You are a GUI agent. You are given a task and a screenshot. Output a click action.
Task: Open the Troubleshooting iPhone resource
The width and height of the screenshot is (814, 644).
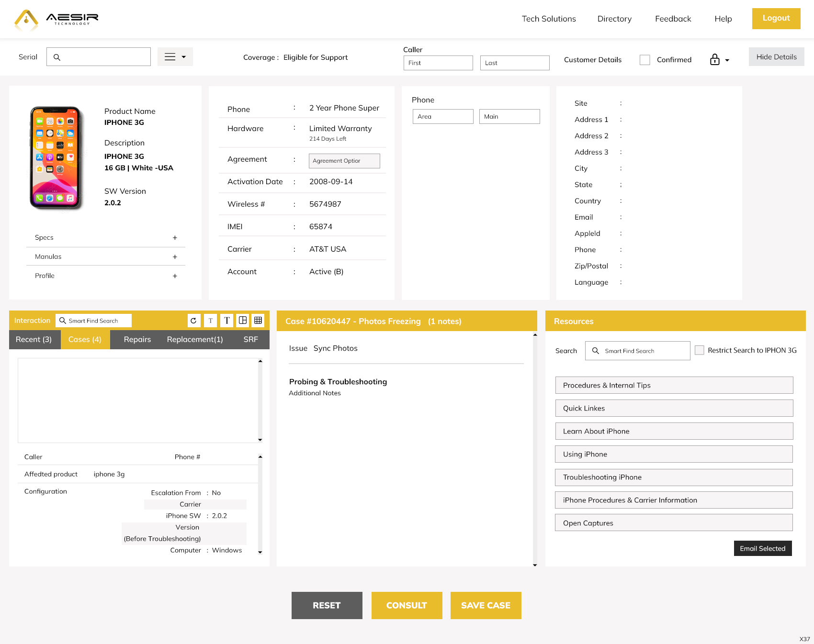point(674,477)
